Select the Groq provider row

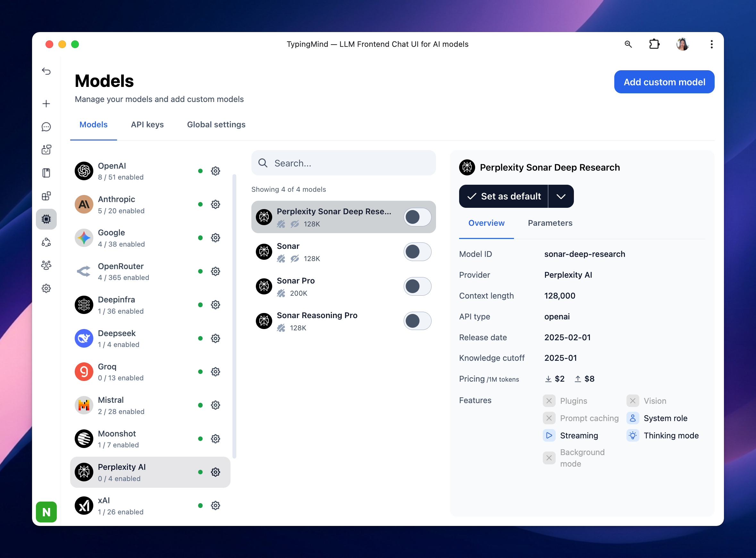[150, 372]
